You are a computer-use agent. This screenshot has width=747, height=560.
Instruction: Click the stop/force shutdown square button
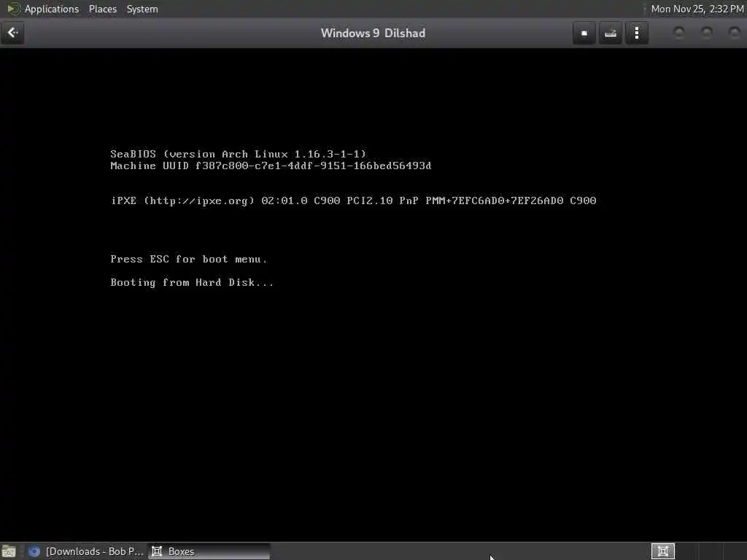(x=584, y=34)
